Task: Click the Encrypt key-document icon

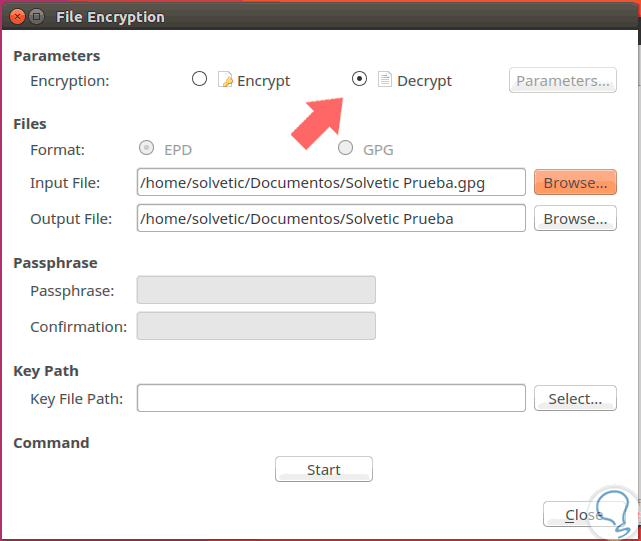Action: click(225, 80)
